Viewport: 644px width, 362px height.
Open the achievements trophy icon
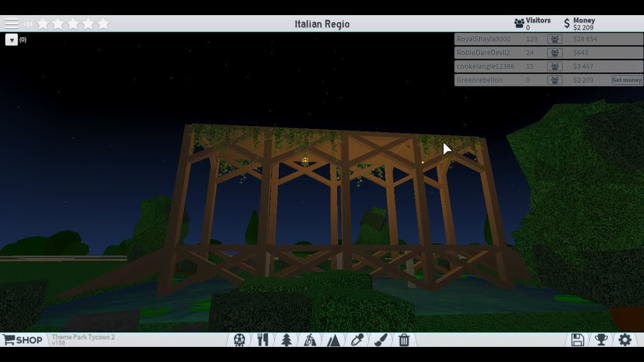(601, 340)
